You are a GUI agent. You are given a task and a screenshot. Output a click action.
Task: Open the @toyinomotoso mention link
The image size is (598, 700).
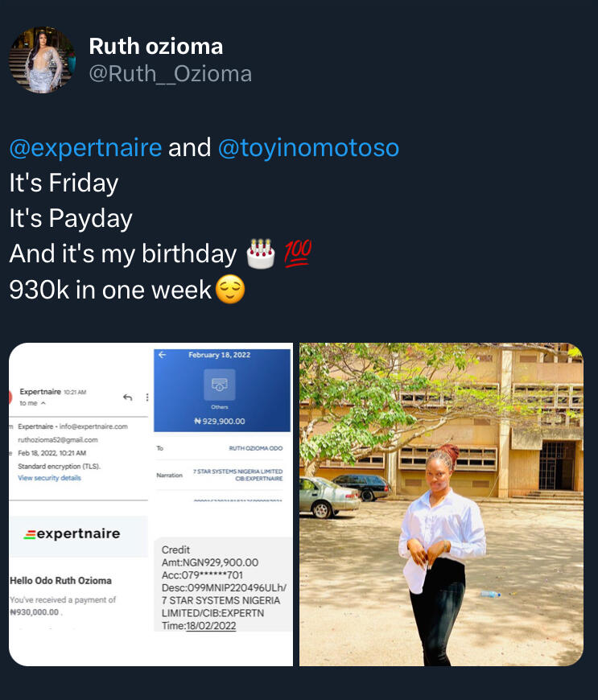coord(308,148)
